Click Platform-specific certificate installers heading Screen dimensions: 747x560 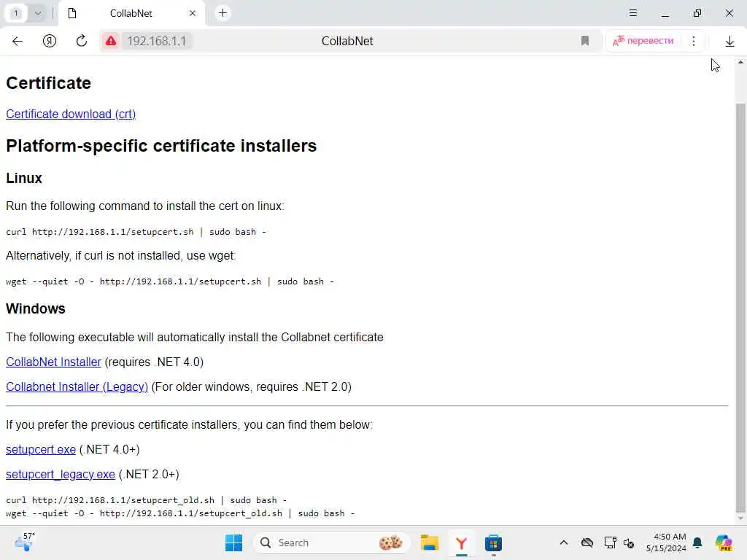(161, 146)
